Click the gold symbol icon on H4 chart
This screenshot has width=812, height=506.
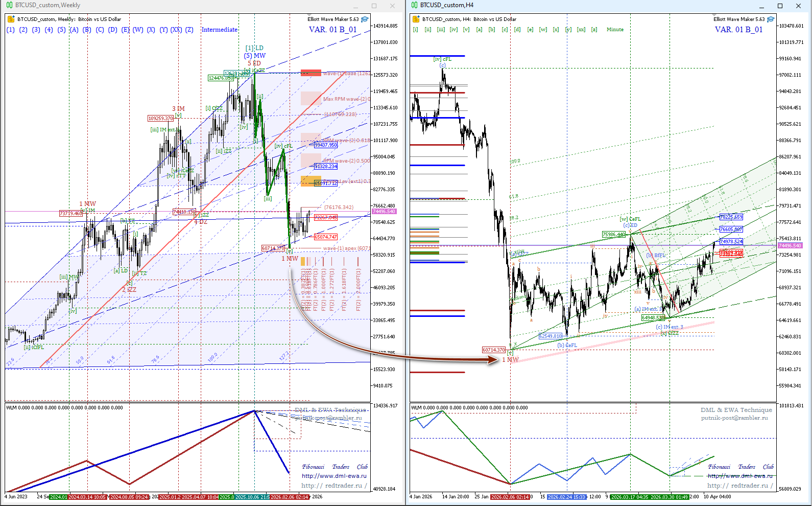tap(416, 19)
